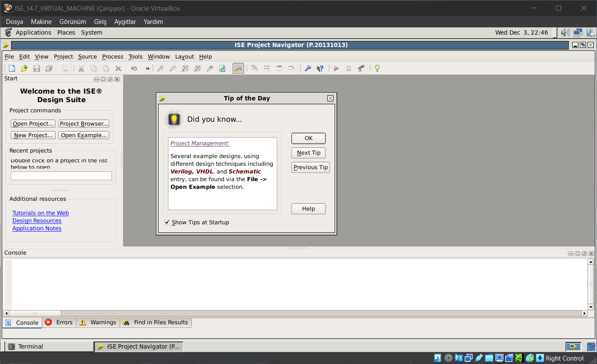Screen dimensions: 597x364
Task: Click the light bulb Tip icon in toolbar
Action: click(377, 68)
